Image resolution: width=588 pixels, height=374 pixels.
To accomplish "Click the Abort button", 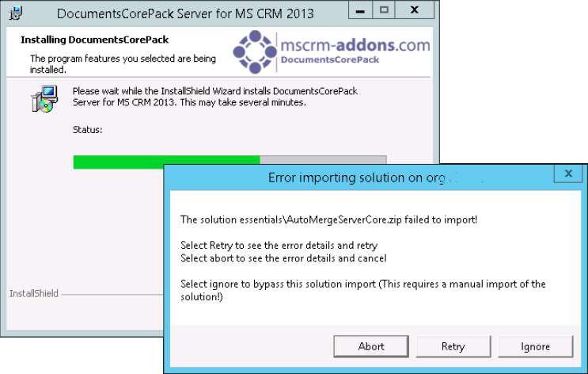I will pos(371,346).
